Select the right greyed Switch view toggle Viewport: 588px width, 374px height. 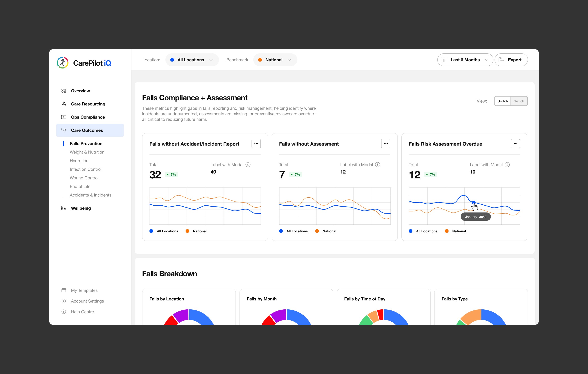coord(519,101)
